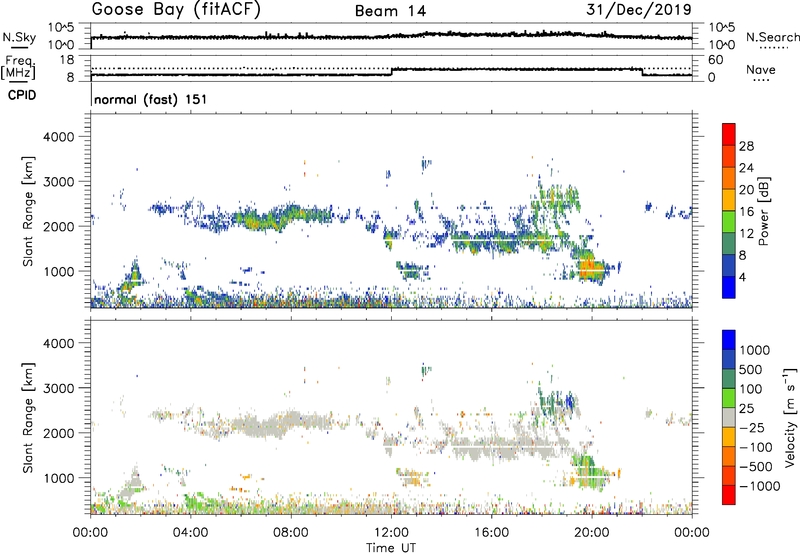
Task: Click the '16:00' time axis tick label
Action: [x=491, y=533]
